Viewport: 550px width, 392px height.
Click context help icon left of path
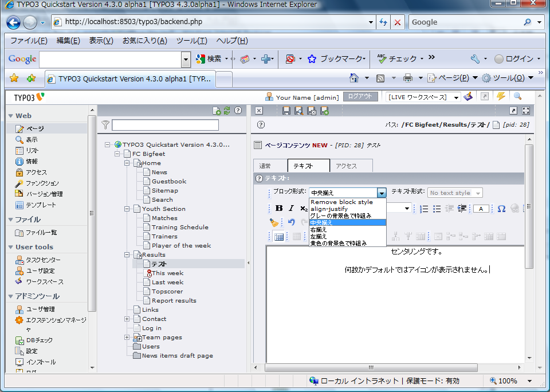point(261,124)
